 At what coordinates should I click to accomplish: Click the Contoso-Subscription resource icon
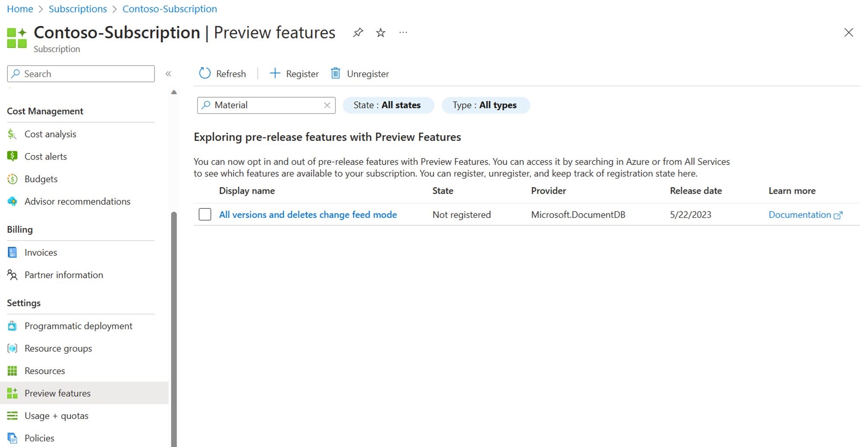[17, 38]
